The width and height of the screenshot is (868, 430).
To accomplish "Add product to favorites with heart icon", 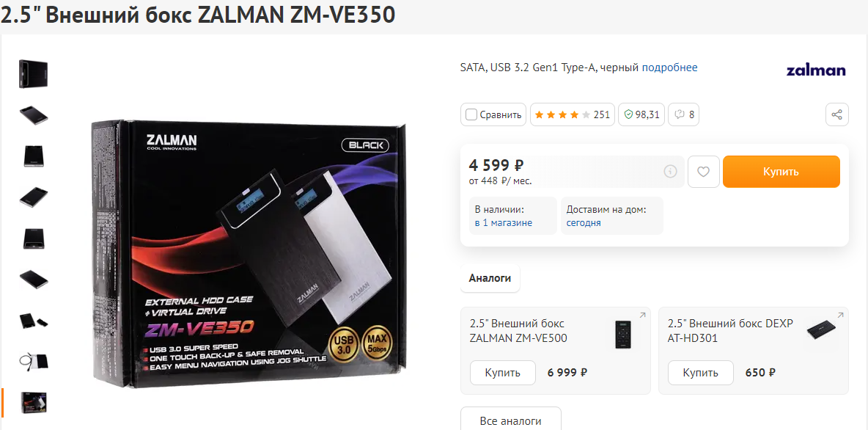I will pos(703,172).
